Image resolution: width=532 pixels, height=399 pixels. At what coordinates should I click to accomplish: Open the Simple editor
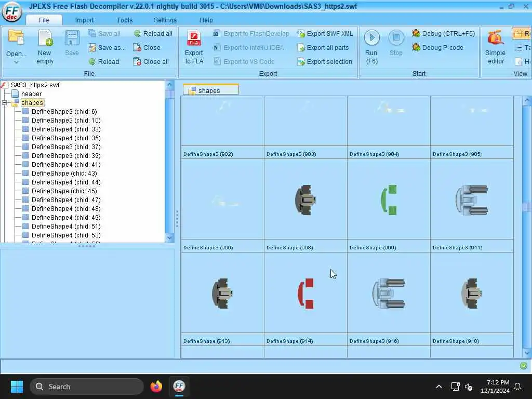tap(495, 47)
